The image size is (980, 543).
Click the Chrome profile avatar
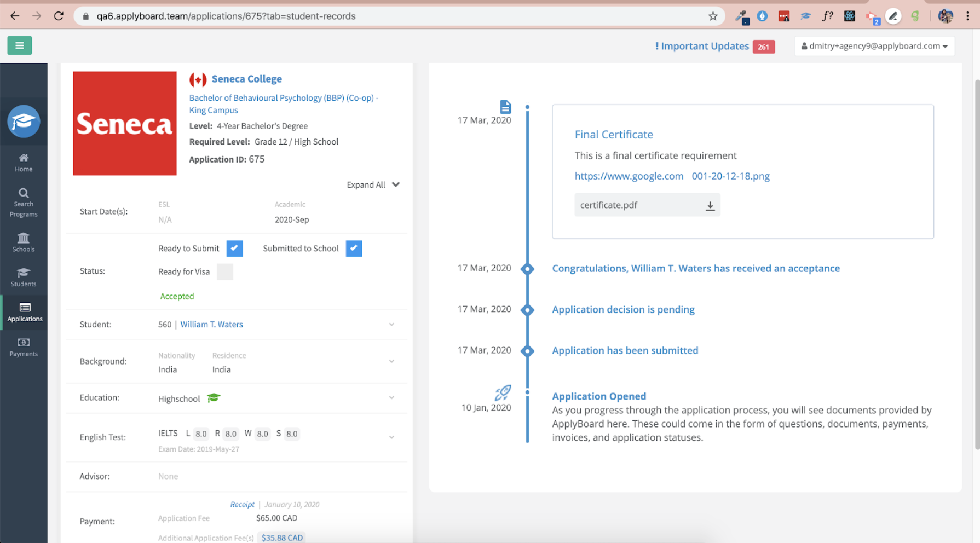[x=946, y=16]
